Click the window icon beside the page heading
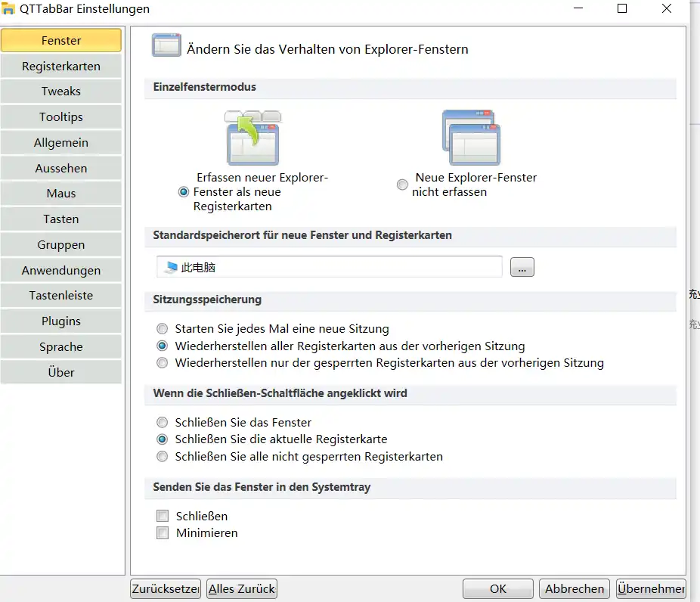This screenshot has height=602, width=700. pyautogui.click(x=166, y=45)
